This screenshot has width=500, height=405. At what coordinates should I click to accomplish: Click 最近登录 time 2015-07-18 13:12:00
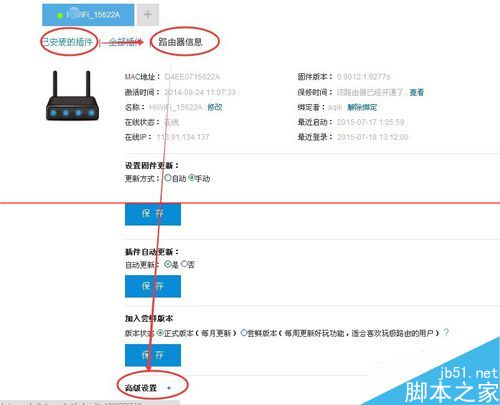click(x=372, y=137)
